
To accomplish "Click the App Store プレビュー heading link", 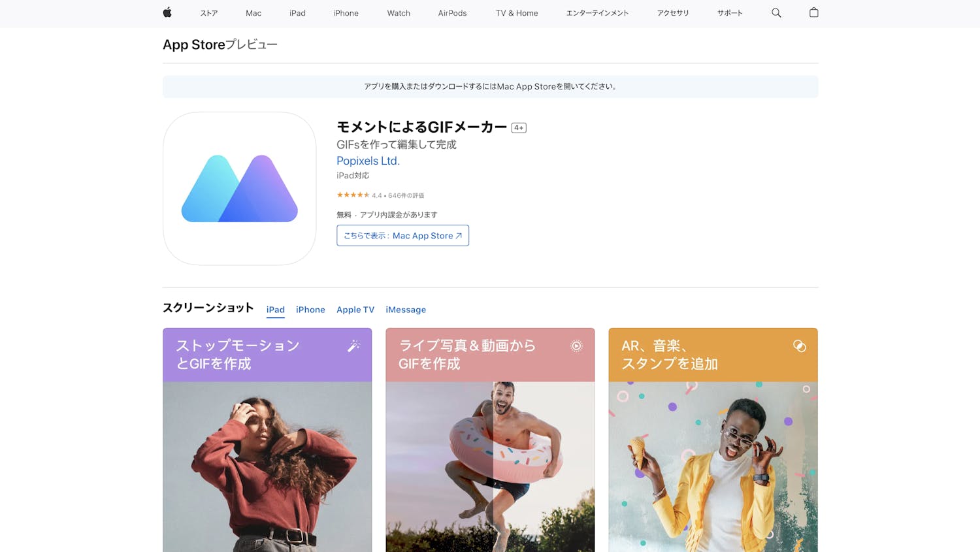I will (220, 44).
